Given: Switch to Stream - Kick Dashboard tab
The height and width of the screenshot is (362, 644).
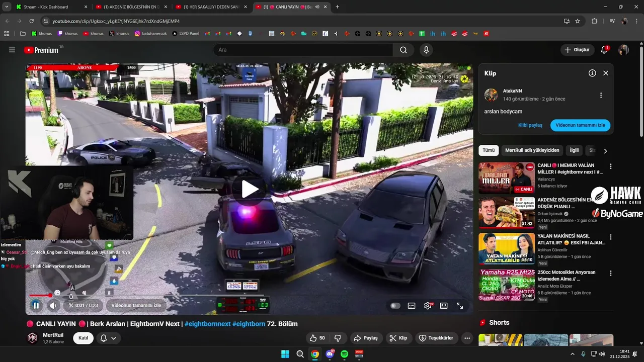Looking at the screenshot, I should (52, 7).
